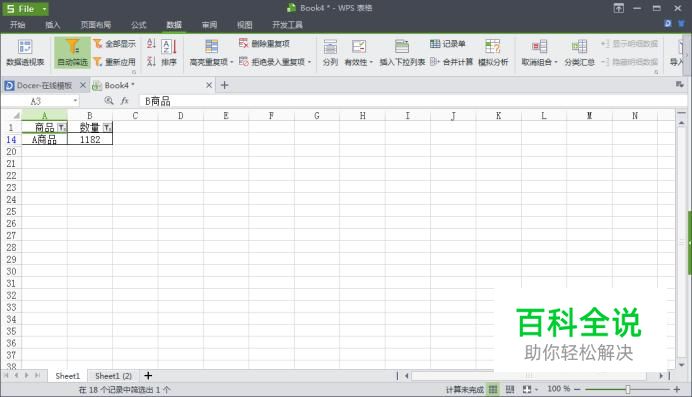692x397 pixels.
Task: Click 全部显示 to show all rows
Action: point(114,44)
